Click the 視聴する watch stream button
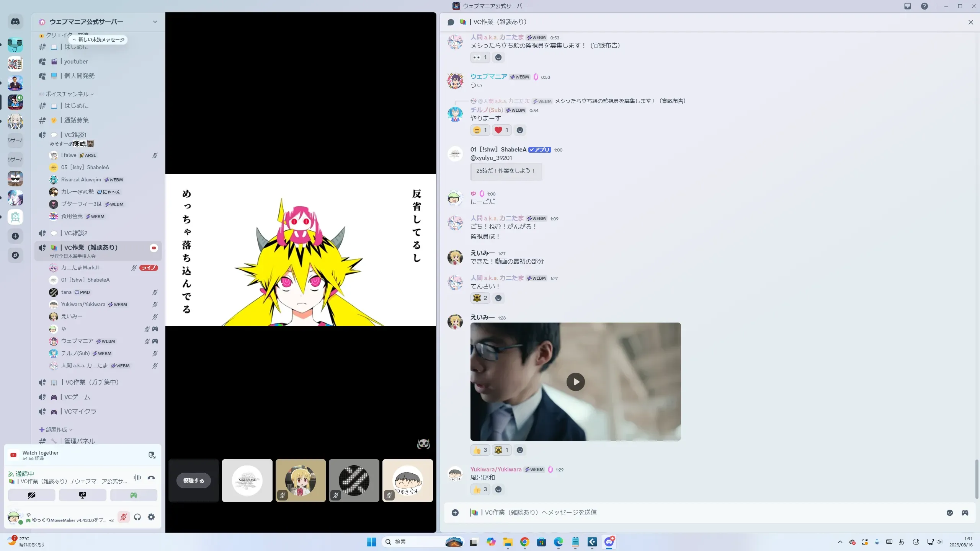980x551 pixels. [x=194, y=481]
